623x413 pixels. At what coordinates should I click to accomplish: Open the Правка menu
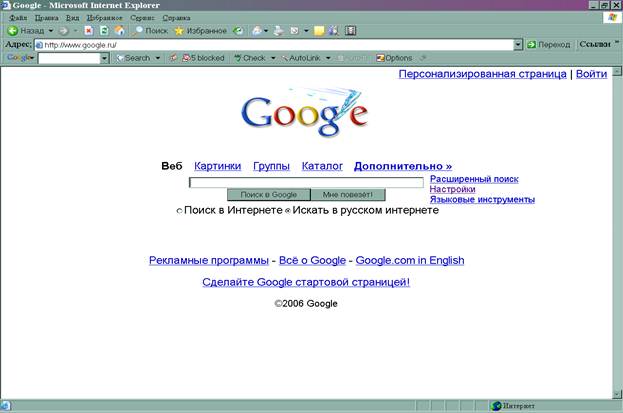click(x=46, y=18)
